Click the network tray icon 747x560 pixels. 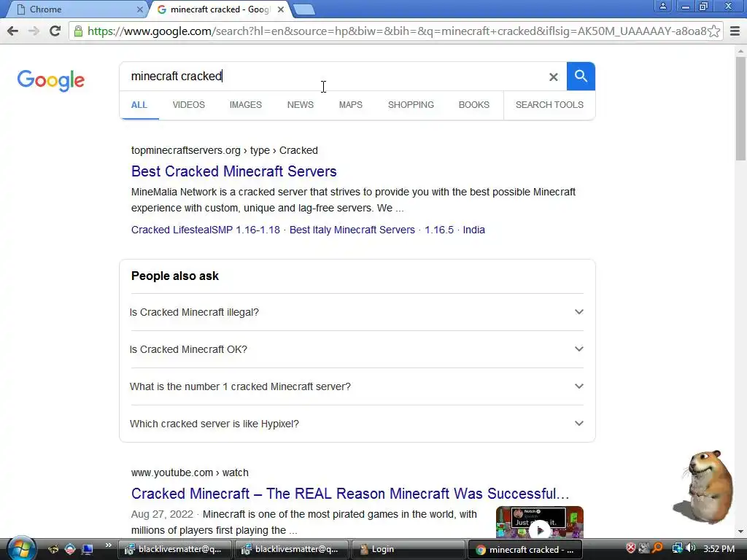[677, 548]
